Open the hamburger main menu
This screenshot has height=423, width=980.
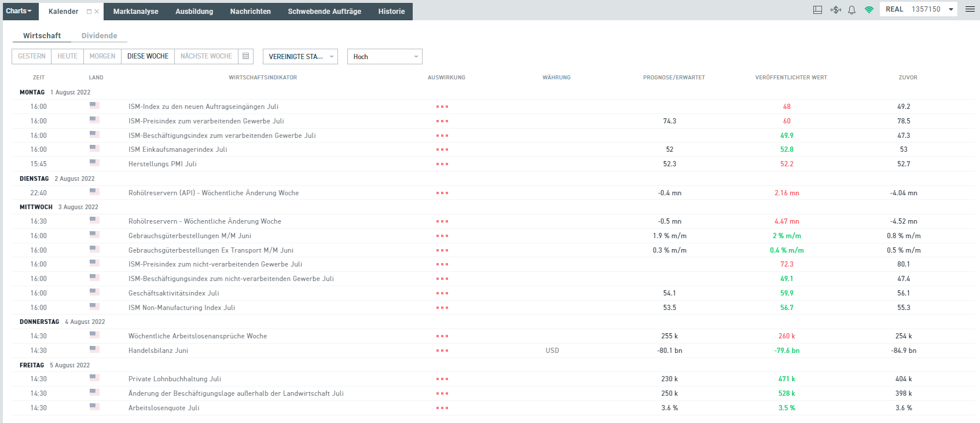[970, 9]
